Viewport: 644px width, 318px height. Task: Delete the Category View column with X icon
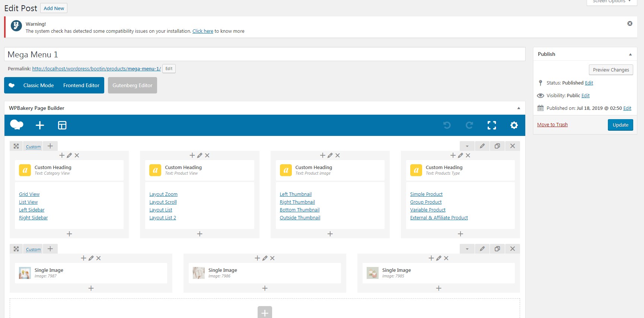click(77, 155)
